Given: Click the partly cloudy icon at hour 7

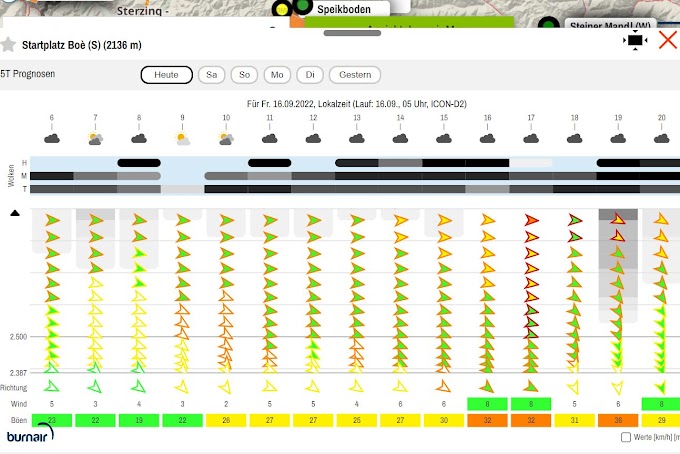Looking at the screenshot, I should coord(95,139).
